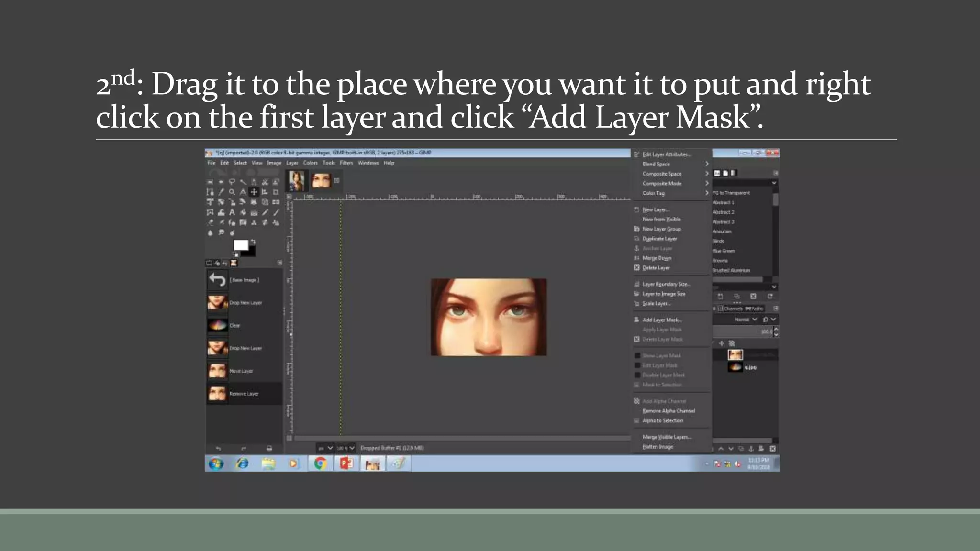Select the Color Picker tool
980x551 pixels.
pos(221,192)
